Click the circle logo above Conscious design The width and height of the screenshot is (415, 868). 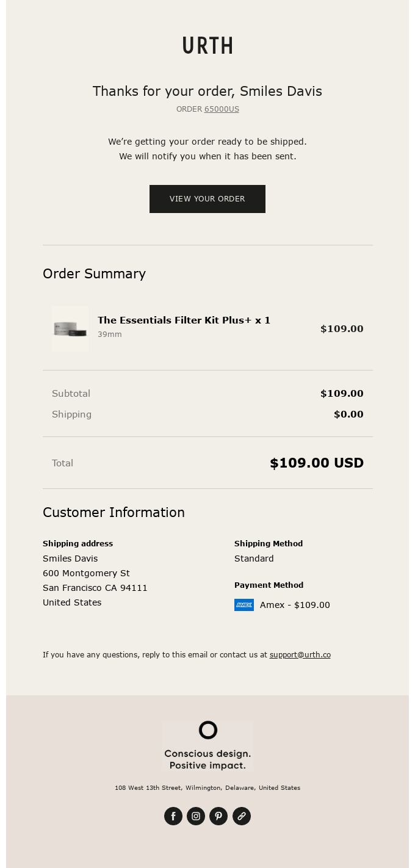(208, 730)
